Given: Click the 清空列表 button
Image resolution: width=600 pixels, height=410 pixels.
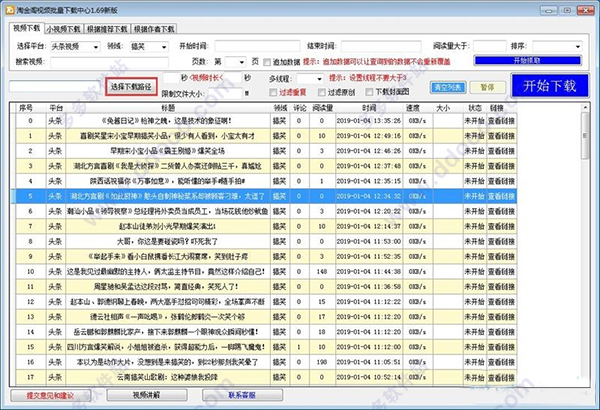Looking at the screenshot, I should click(x=448, y=88).
